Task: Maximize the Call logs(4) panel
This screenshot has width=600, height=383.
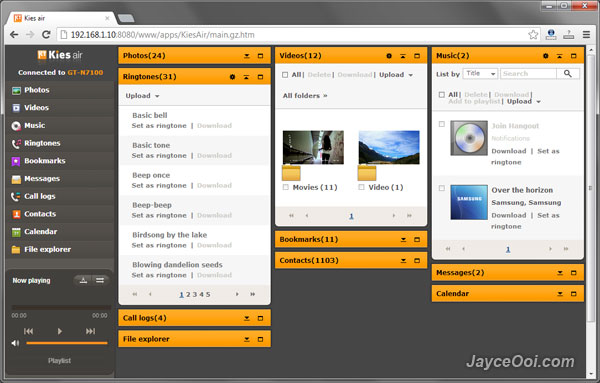Action: [261, 318]
